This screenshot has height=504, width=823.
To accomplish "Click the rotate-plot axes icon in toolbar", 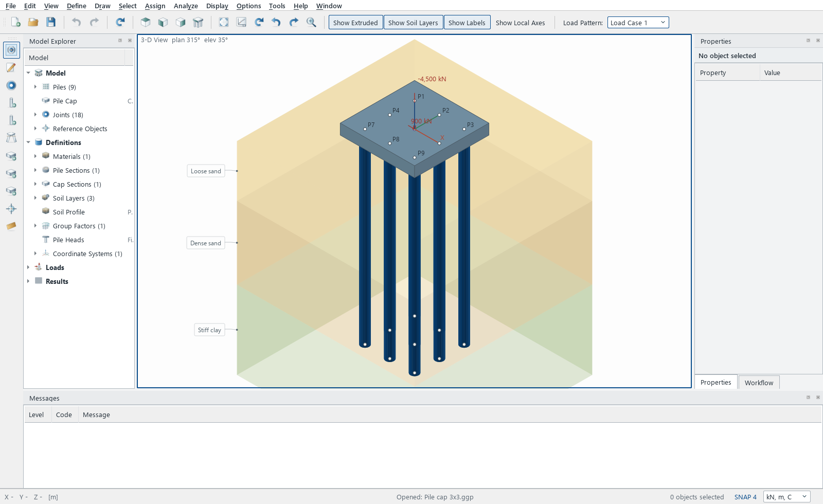I will pos(241,22).
